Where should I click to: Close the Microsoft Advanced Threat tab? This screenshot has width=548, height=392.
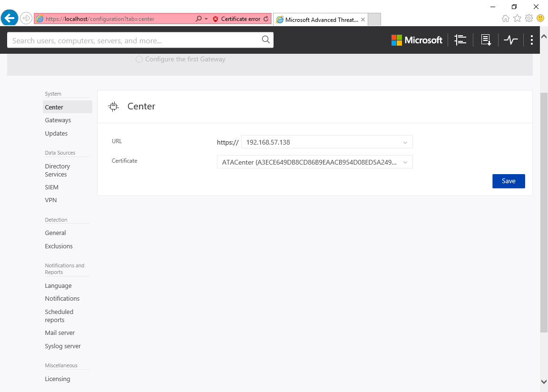pos(363,20)
